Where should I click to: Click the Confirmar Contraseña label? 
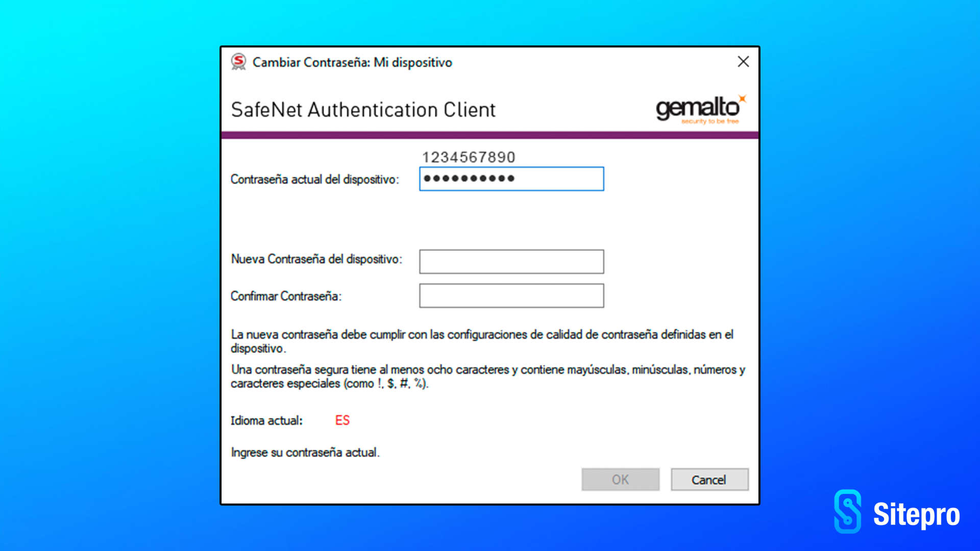coord(286,296)
